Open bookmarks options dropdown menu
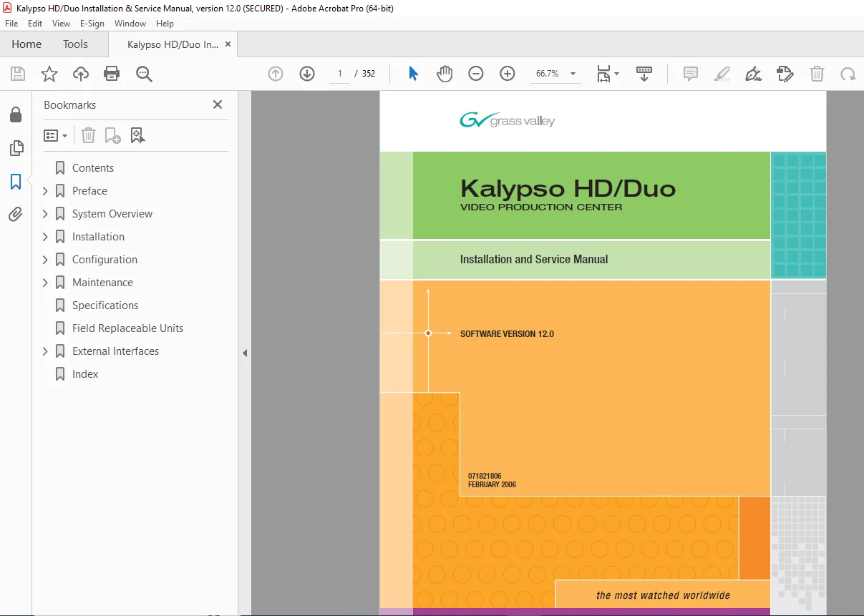Viewport: 864px width, 616px height. coord(56,135)
